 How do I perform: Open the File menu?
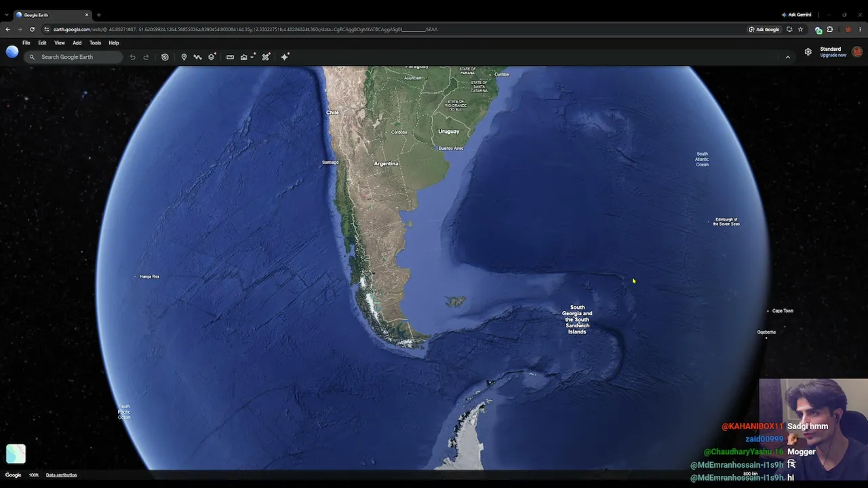[26, 43]
